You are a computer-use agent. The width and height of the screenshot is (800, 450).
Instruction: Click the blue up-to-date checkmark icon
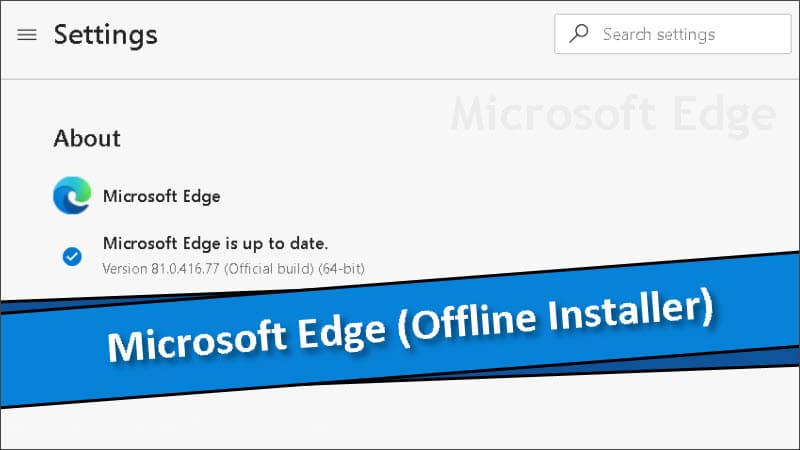tap(72, 257)
